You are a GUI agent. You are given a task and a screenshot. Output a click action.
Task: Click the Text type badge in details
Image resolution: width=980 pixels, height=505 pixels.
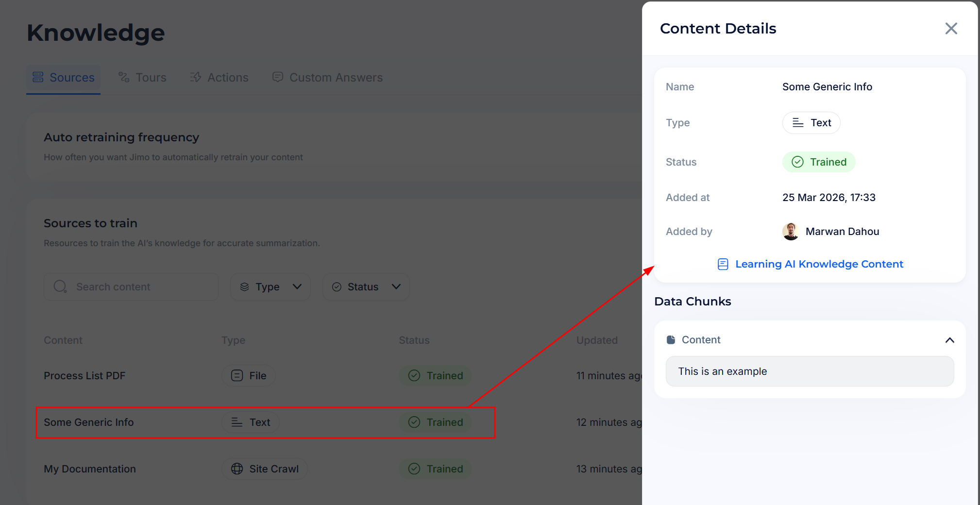coord(811,123)
